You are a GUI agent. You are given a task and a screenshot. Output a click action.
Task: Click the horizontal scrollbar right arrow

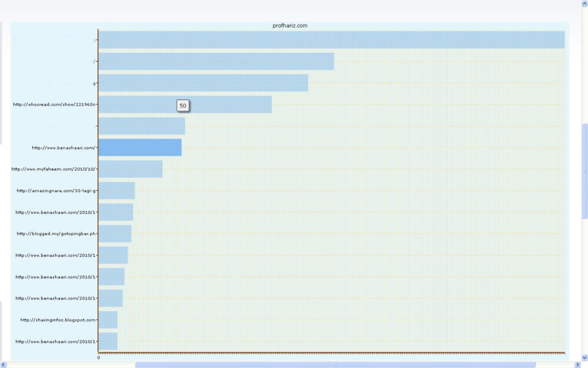tap(578, 365)
